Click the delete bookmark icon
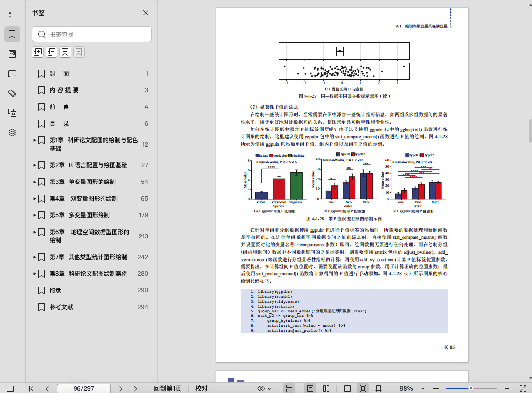 tap(79, 52)
